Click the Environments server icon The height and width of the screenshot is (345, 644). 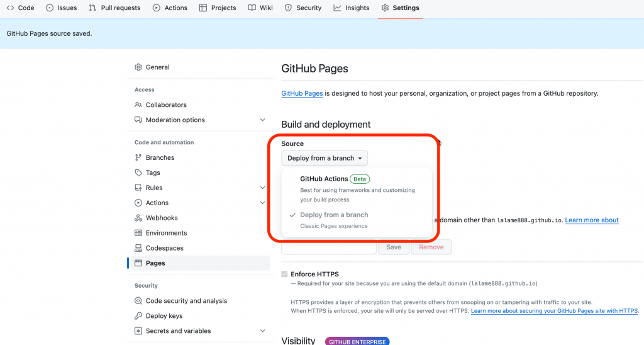[138, 233]
